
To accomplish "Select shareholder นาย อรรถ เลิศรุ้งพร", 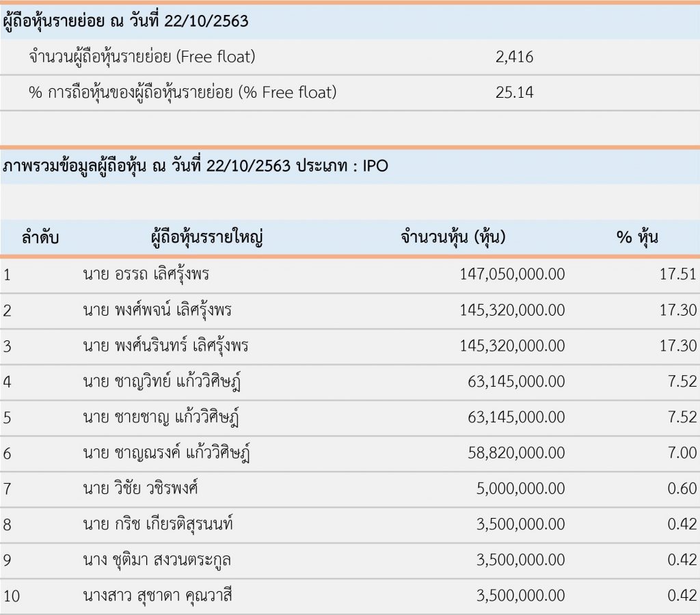I will (146, 274).
